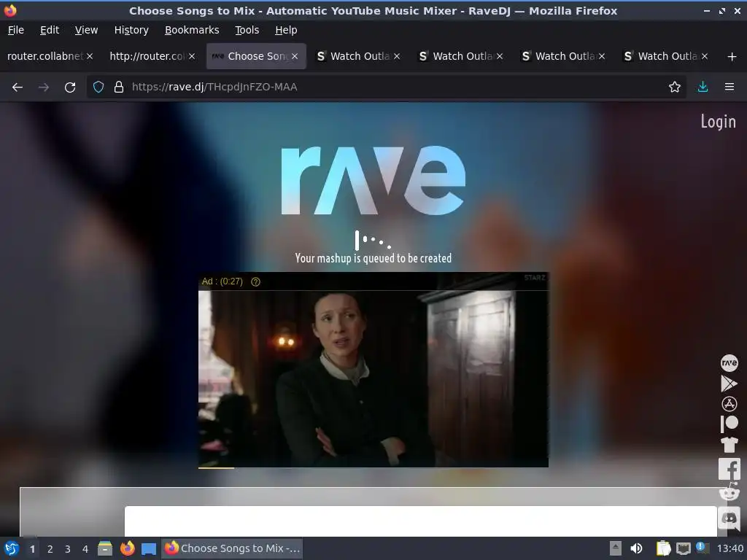
Task: Open the File menu
Action: click(16, 30)
